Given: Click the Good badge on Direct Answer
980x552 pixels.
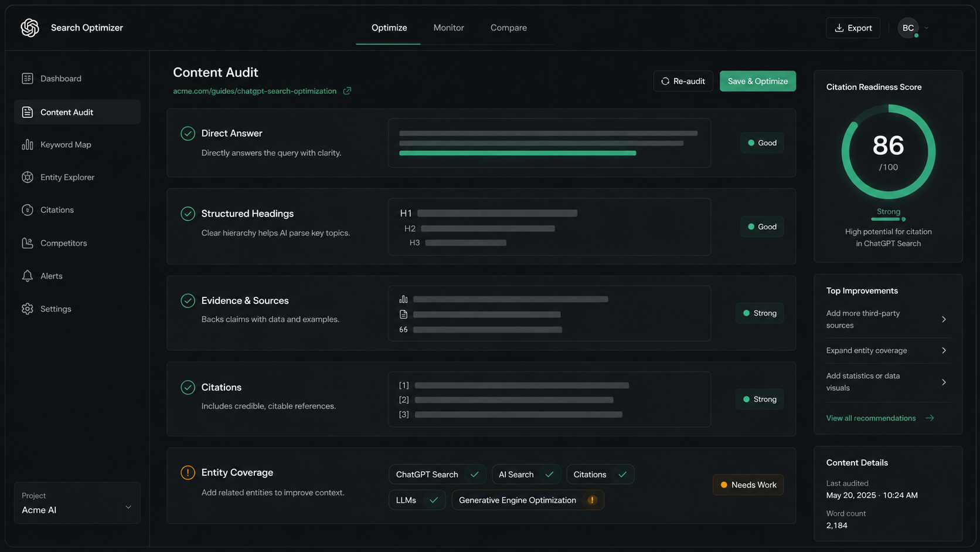Looking at the screenshot, I should point(762,143).
